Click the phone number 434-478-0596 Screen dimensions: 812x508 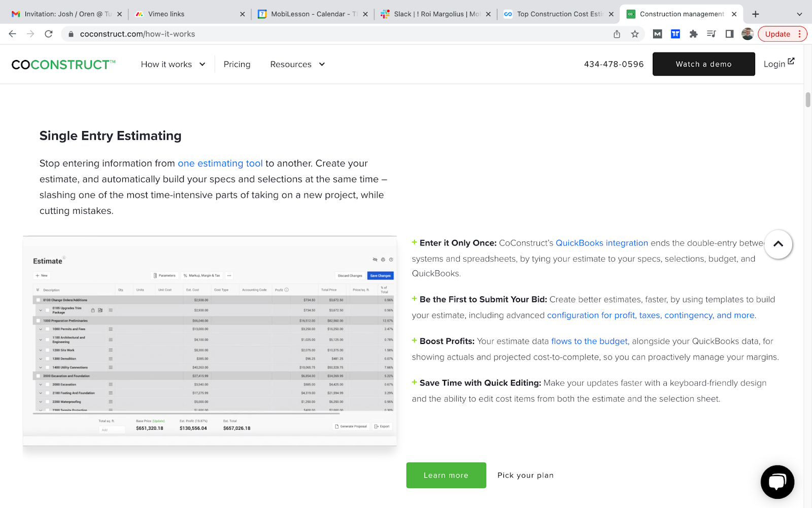point(614,64)
